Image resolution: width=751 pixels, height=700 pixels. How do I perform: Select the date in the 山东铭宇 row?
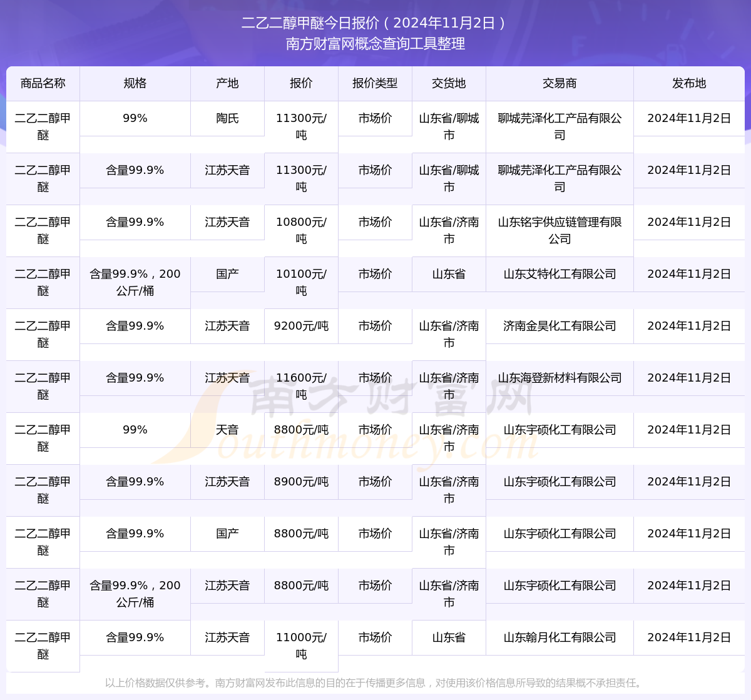689,222
